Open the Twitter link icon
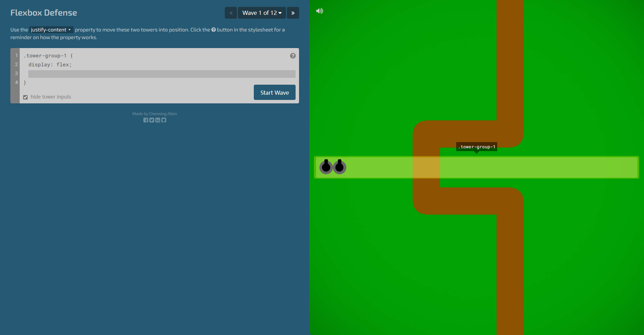The width and height of the screenshot is (644, 335). pos(152,120)
